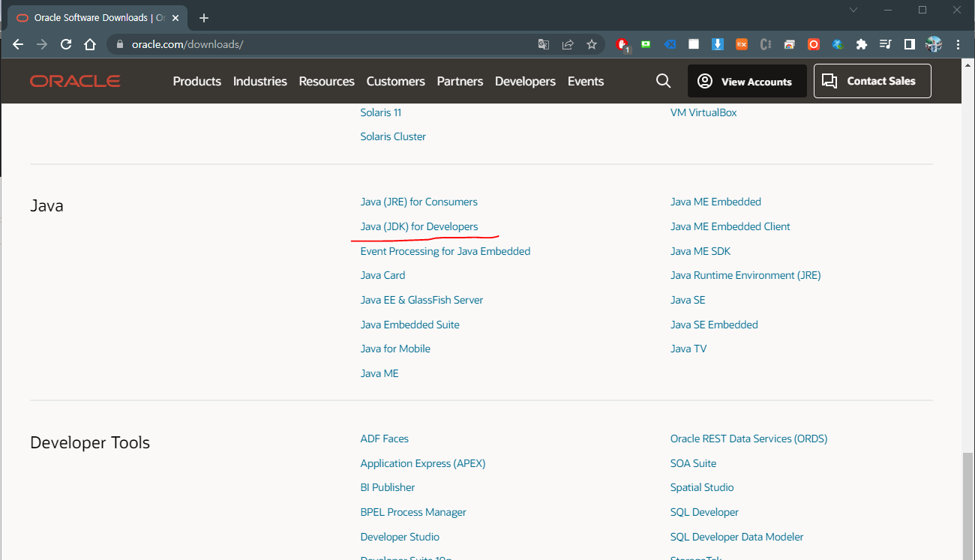Open the Extensions puzzle piece menu
975x560 pixels.
862,44
